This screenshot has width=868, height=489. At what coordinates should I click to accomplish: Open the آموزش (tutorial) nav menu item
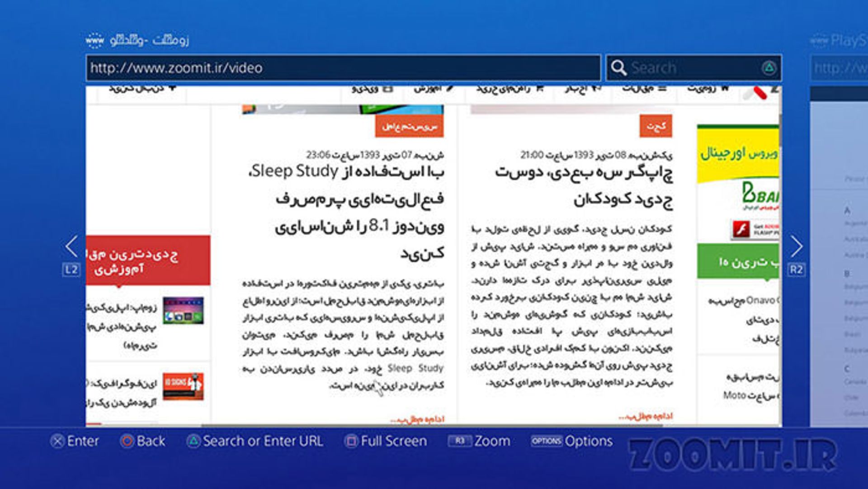click(x=434, y=89)
